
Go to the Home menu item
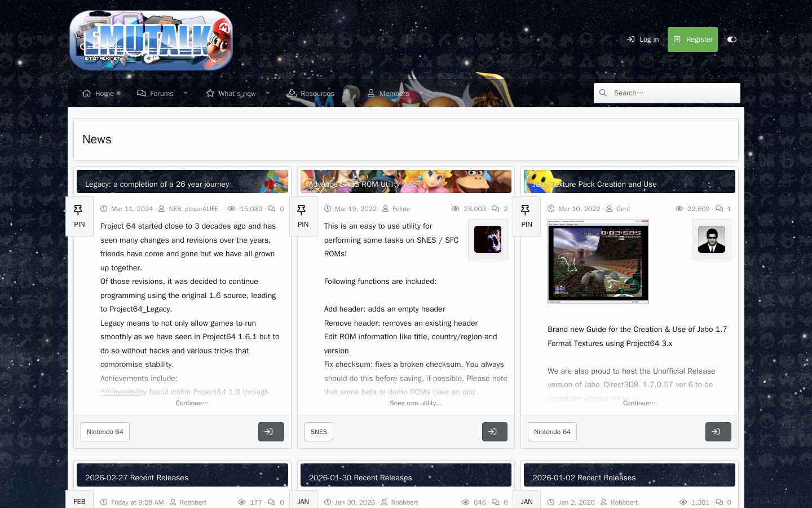tap(98, 94)
